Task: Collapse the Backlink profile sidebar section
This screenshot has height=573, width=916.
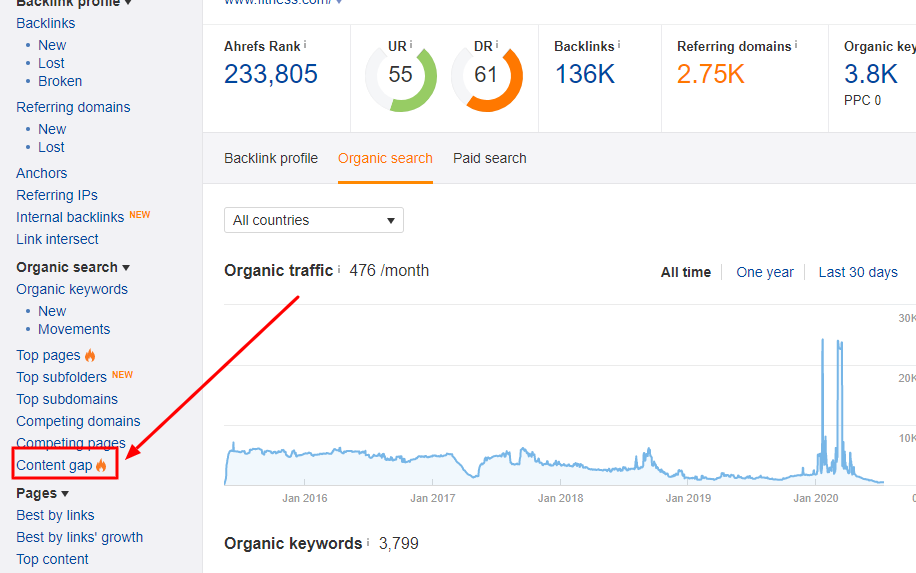Action: click(x=74, y=4)
